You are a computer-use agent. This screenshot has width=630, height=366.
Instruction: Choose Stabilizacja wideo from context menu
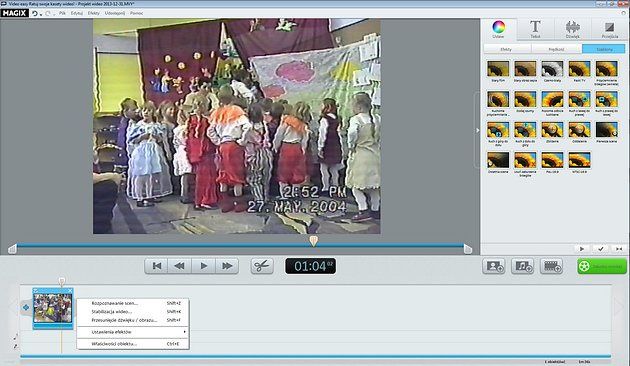[133, 312]
